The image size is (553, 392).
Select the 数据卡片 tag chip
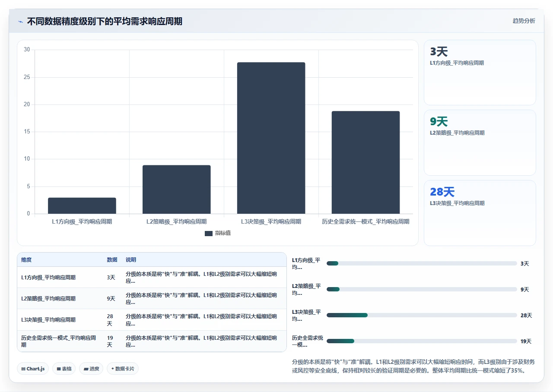click(x=123, y=369)
